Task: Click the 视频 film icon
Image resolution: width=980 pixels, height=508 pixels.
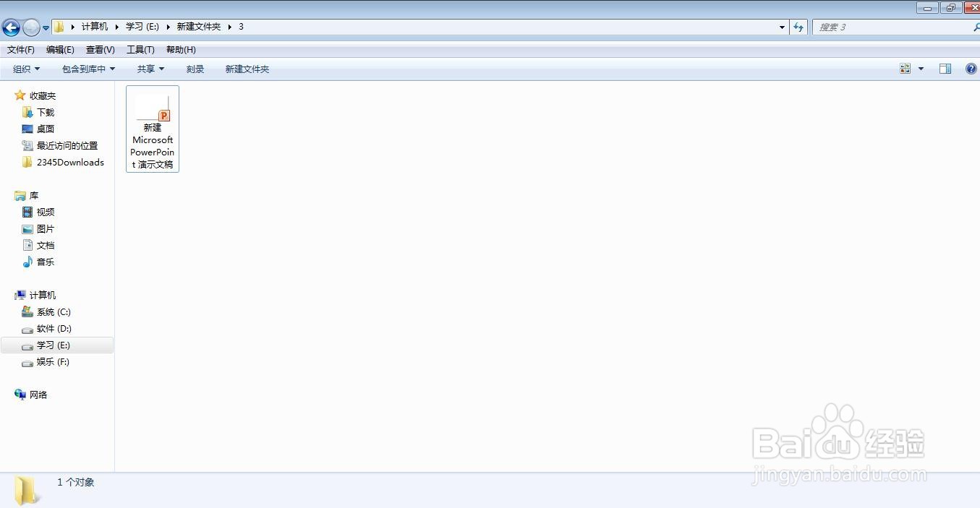Action: [x=27, y=212]
